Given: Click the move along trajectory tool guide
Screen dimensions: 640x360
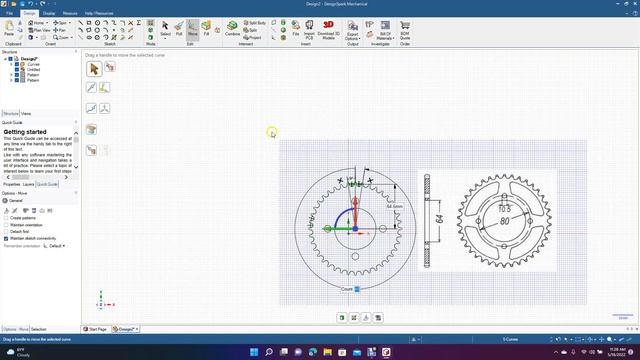Looking at the screenshot, I should click(x=91, y=108).
